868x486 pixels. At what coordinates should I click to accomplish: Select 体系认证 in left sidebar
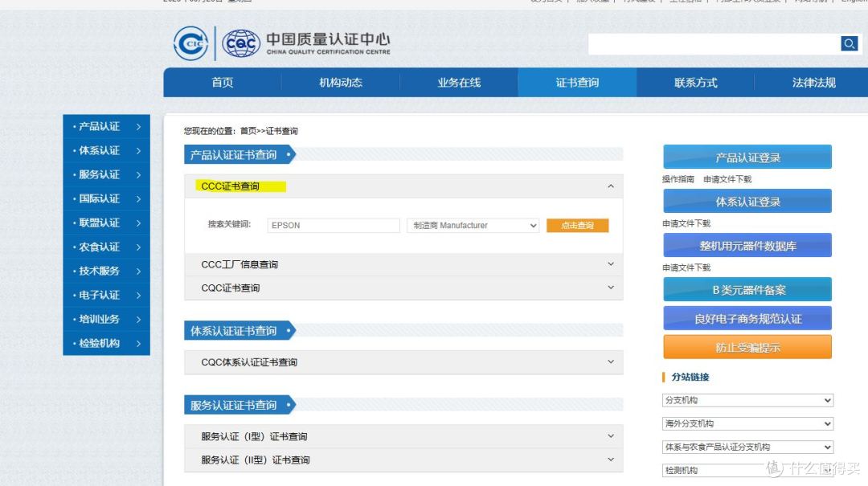99,150
